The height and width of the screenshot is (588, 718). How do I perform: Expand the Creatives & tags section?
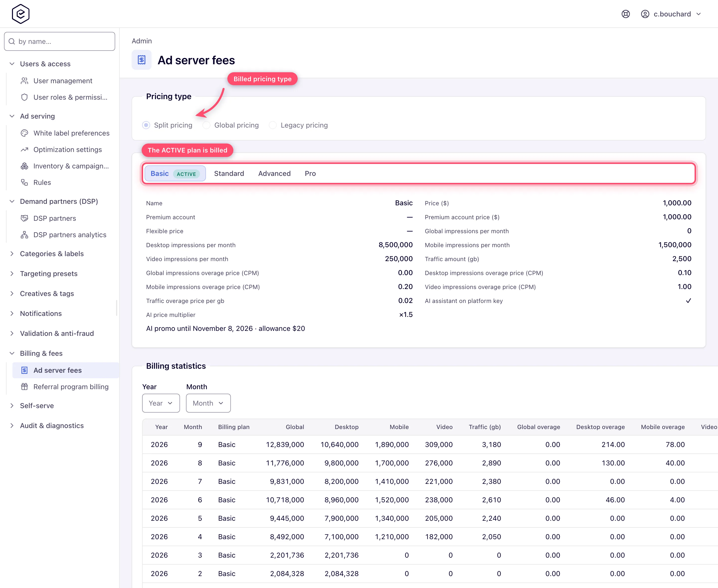[x=12, y=293]
